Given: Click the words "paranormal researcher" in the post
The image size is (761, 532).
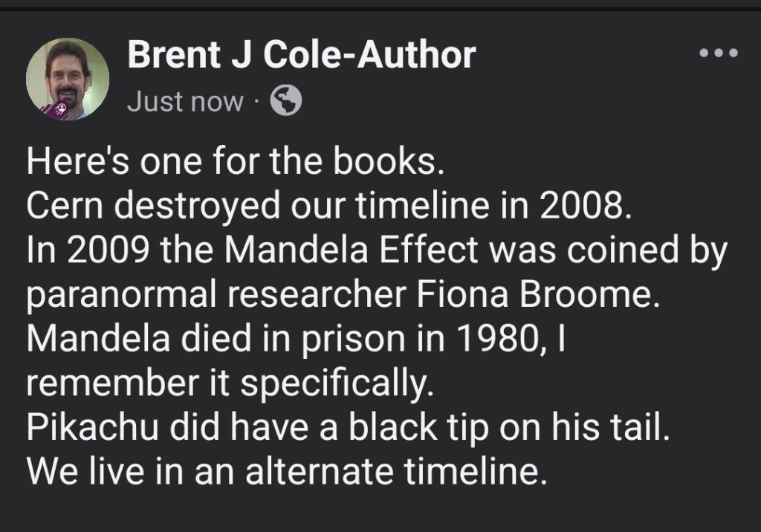Looking at the screenshot, I should (x=210, y=294).
